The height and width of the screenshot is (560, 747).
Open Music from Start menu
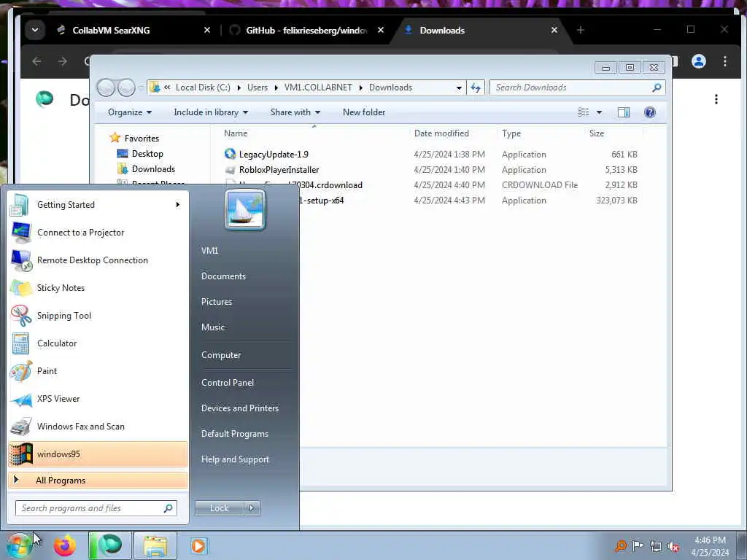(213, 327)
